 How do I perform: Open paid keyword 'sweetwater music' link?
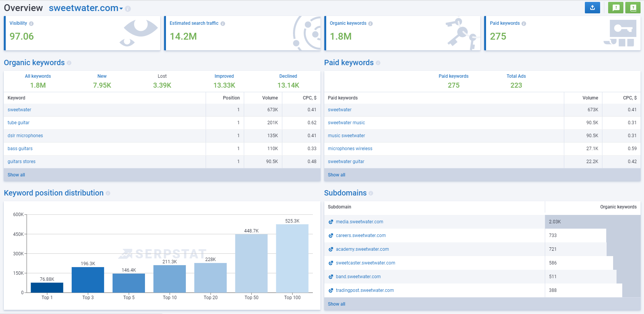point(346,123)
